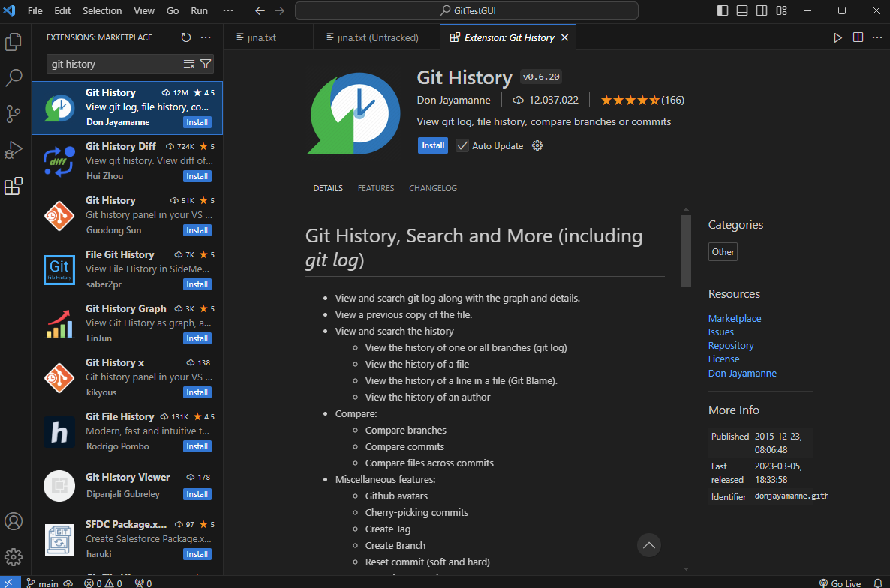Toggle secondary side bar layout
The width and height of the screenshot is (890, 588).
762,10
